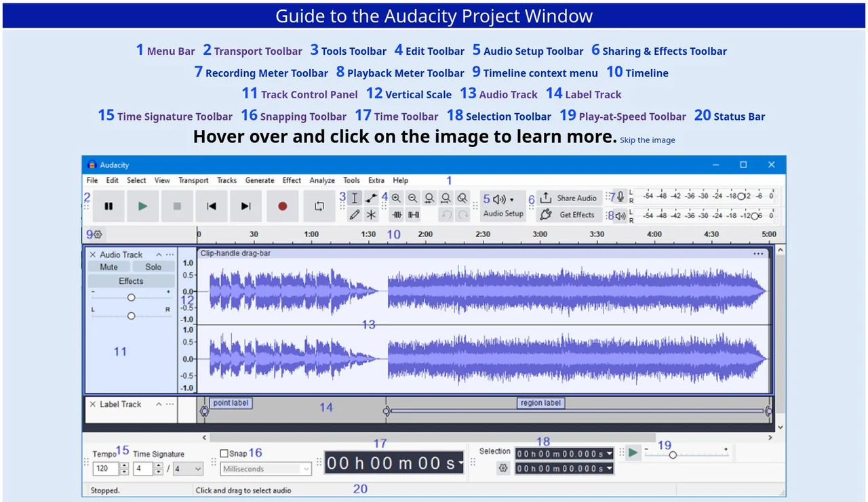Open the Label Track ellipsis menu
868x502 pixels.
click(x=170, y=404)
